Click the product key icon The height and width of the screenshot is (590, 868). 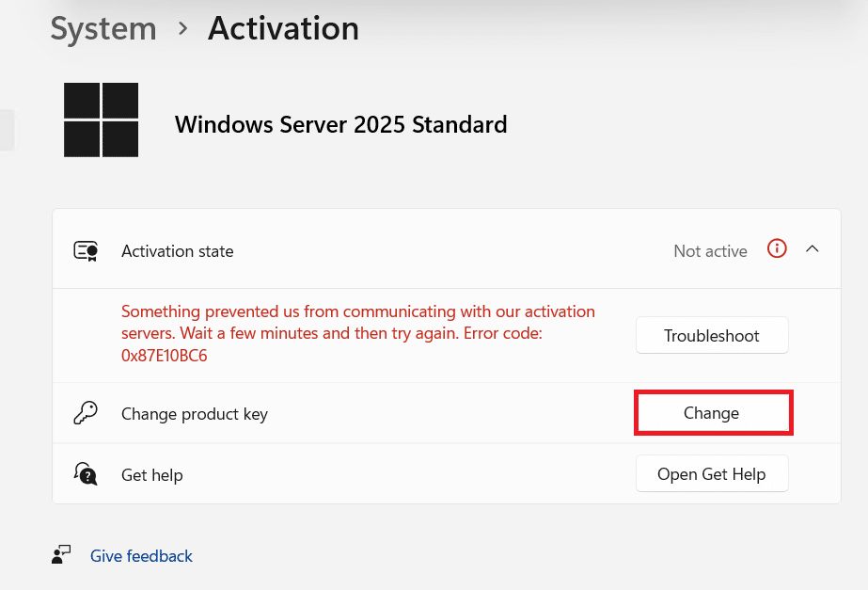click(85, 413)
